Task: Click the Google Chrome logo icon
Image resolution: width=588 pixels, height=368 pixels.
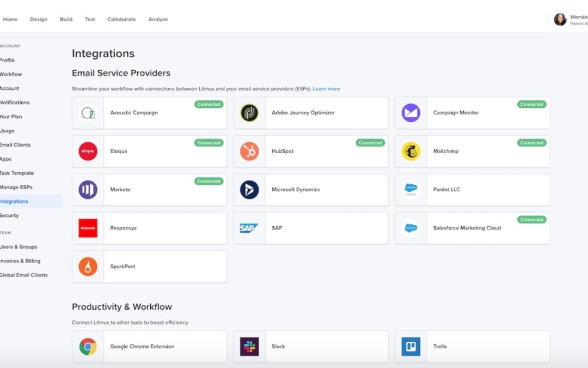Action: (x=88, y=347)
